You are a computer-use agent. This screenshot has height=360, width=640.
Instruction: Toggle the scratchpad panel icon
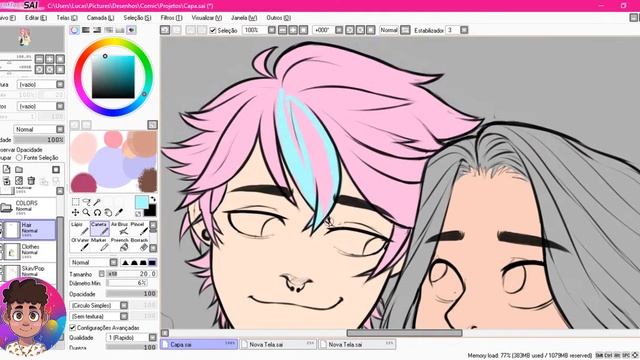point(131,30)
